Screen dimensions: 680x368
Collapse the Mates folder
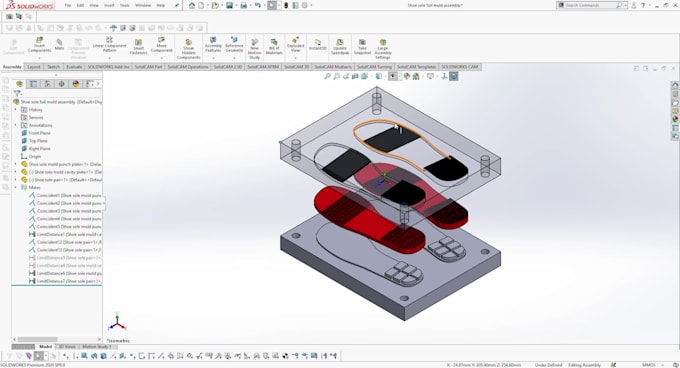16,188
